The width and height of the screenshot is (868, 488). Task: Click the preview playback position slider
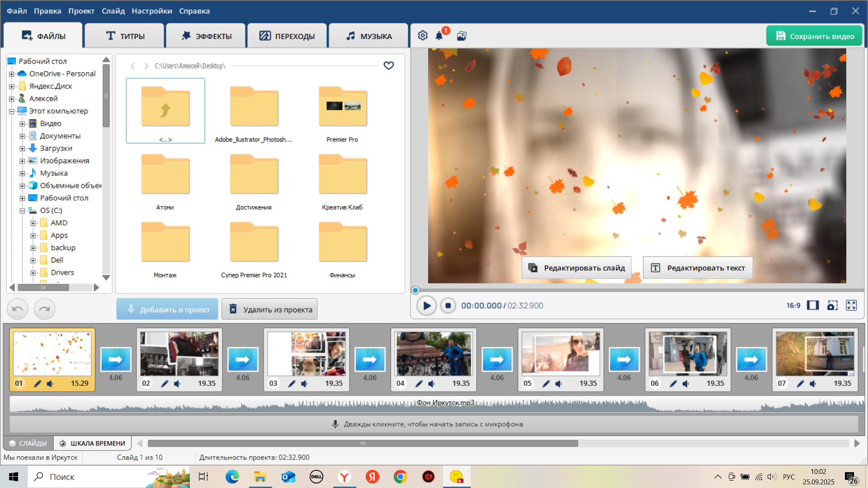[x=415, y=291]
